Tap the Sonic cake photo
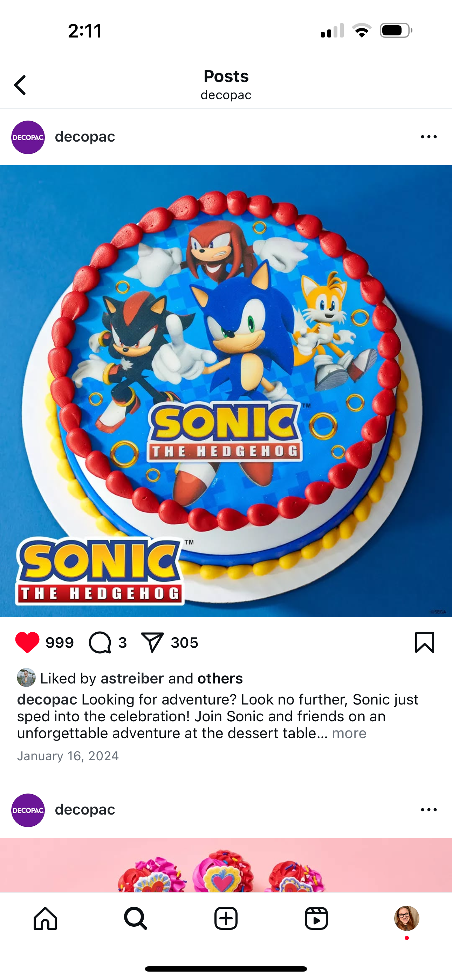Image resolution: width=452 pixels, height=980 pixels. [226, 391]
